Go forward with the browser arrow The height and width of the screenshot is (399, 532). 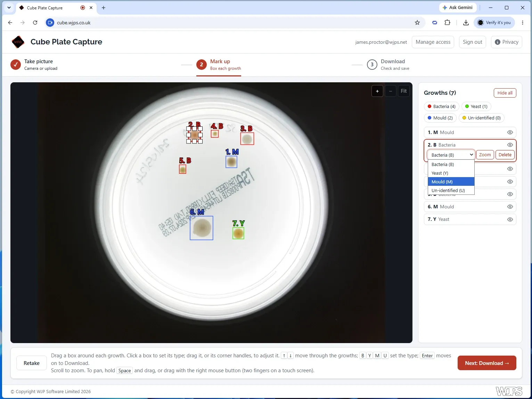(x=23, y=23)
